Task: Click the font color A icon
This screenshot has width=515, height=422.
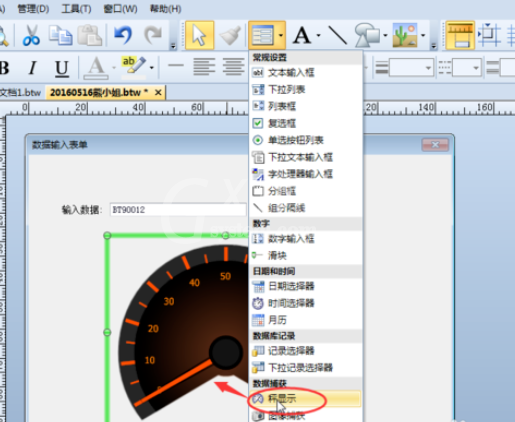Action: (96, 68)
